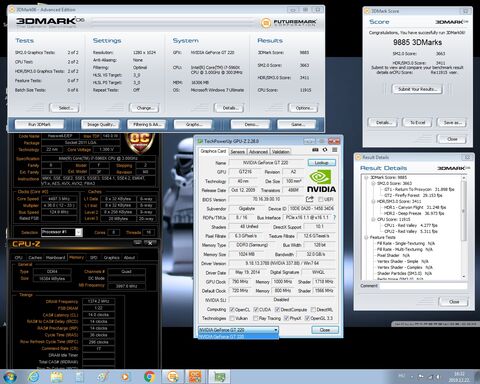Collapse the Feature Tests tree node
Image resolution: width=480 pixels, height=384 pixels.
point(366,237)
